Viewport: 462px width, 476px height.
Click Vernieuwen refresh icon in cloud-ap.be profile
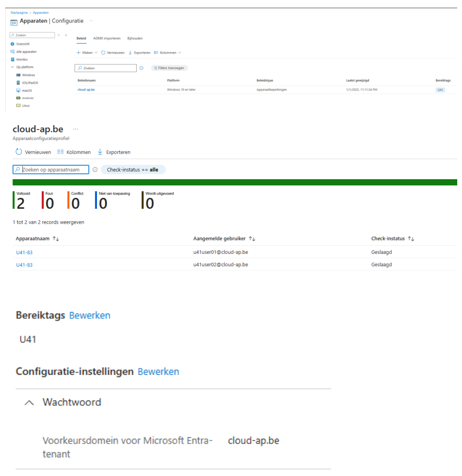pyautogui.click(x=19, y=152)
